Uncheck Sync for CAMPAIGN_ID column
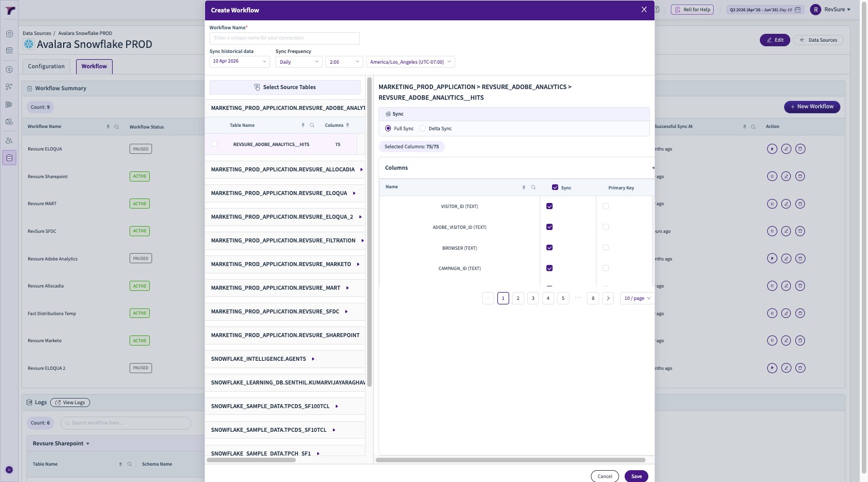Image resolution: width=868 pixels, height=482 pixels. [x=550, y=268]
